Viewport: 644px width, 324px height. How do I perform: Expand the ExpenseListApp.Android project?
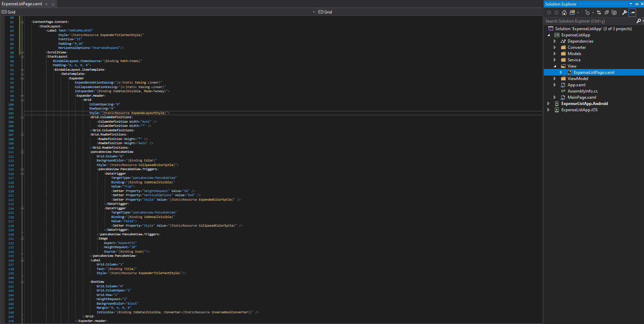tap(548, 103)
